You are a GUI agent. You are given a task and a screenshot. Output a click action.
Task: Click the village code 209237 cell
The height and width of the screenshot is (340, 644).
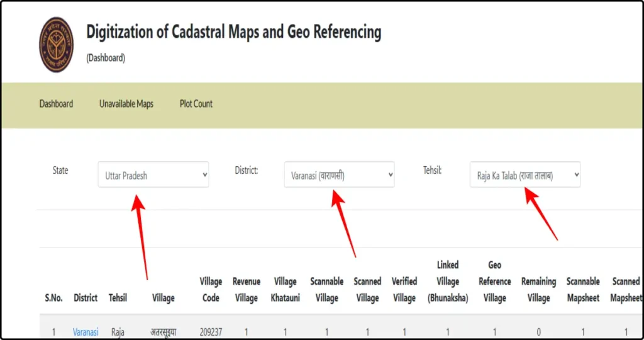[211, 332]
